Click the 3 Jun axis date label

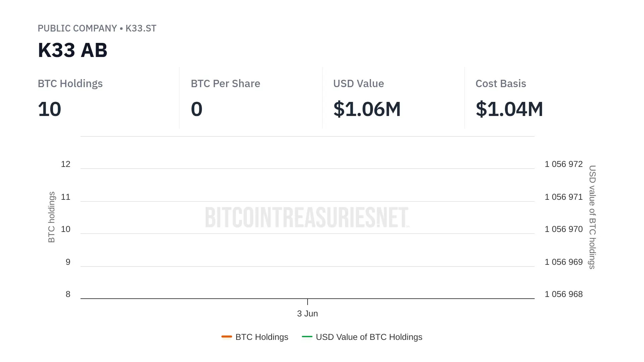point(308,313)
